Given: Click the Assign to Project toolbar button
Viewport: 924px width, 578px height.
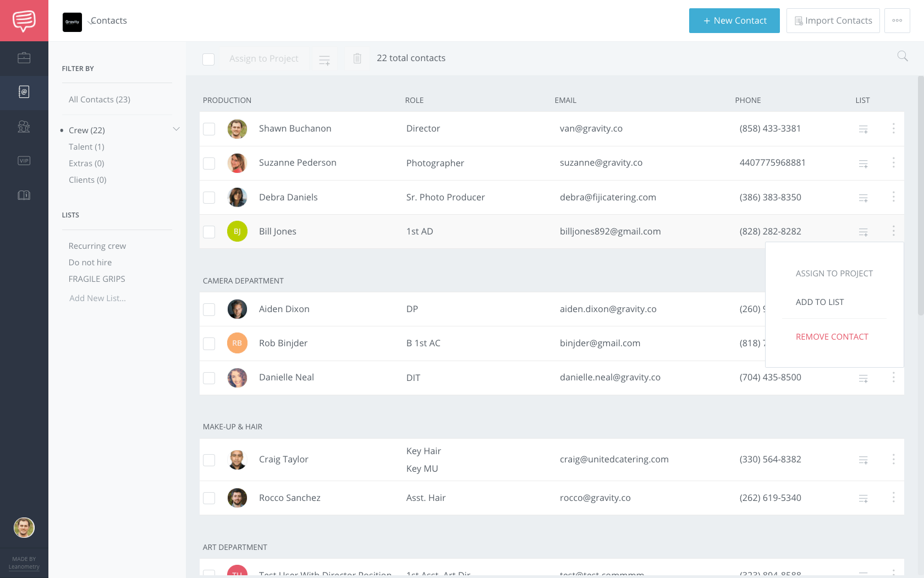Looking at the screenshot, I should tap(264, 59).
